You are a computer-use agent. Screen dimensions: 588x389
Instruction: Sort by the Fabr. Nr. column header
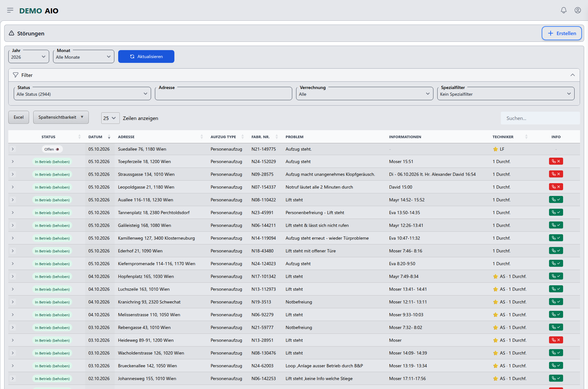tap(264, 137)
